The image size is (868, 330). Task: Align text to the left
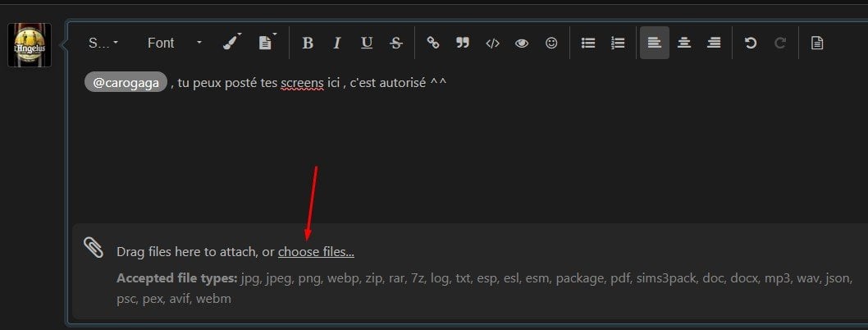pyautogui.click(x=655, y=43)
